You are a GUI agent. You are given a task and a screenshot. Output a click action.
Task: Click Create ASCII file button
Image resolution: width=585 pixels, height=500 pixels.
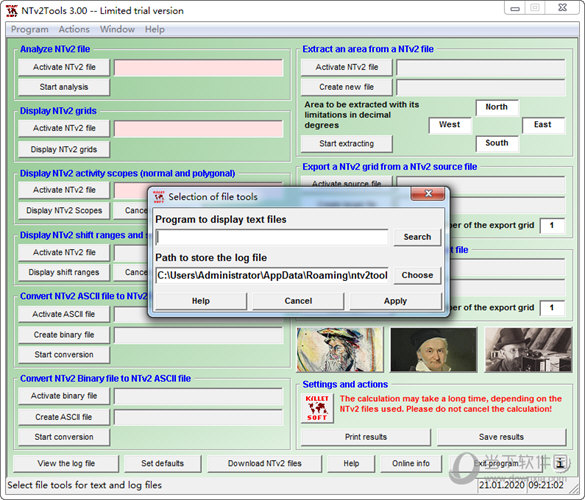tap(64, 417)
